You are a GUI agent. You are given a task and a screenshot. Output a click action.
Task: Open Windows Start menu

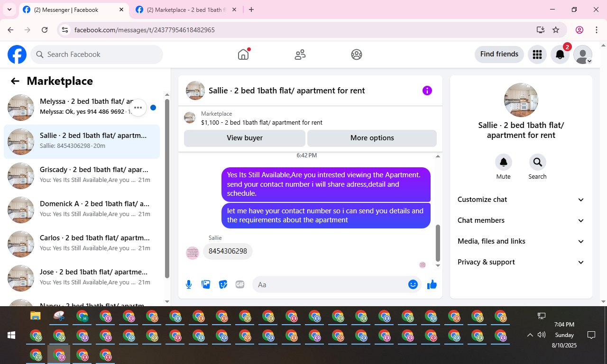[x=11, y=335]
